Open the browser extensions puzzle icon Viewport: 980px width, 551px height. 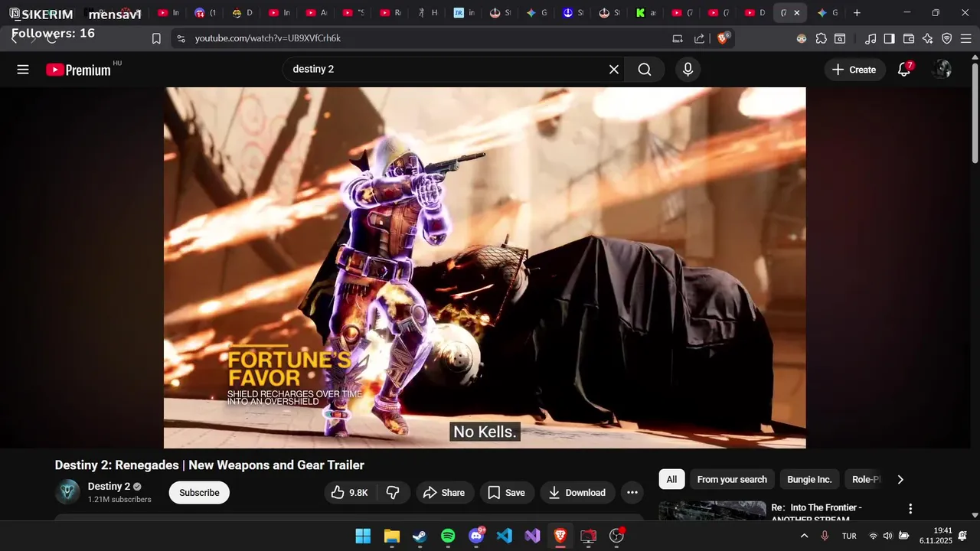822,38
